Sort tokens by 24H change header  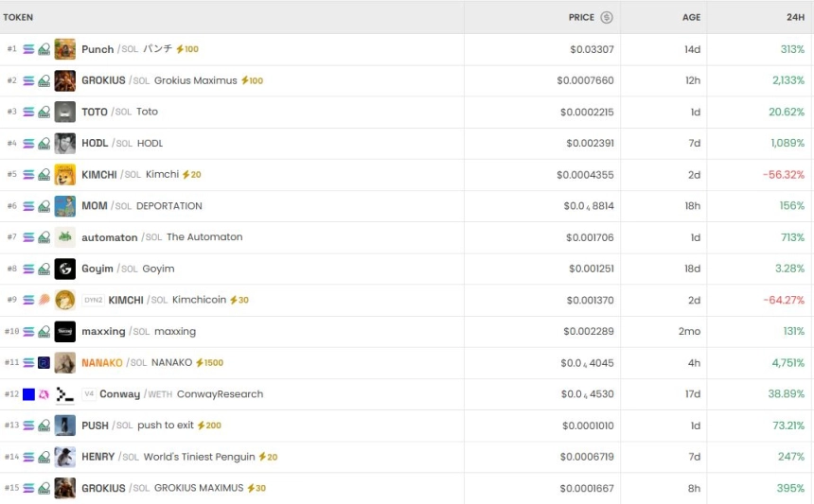click(794, 17)
